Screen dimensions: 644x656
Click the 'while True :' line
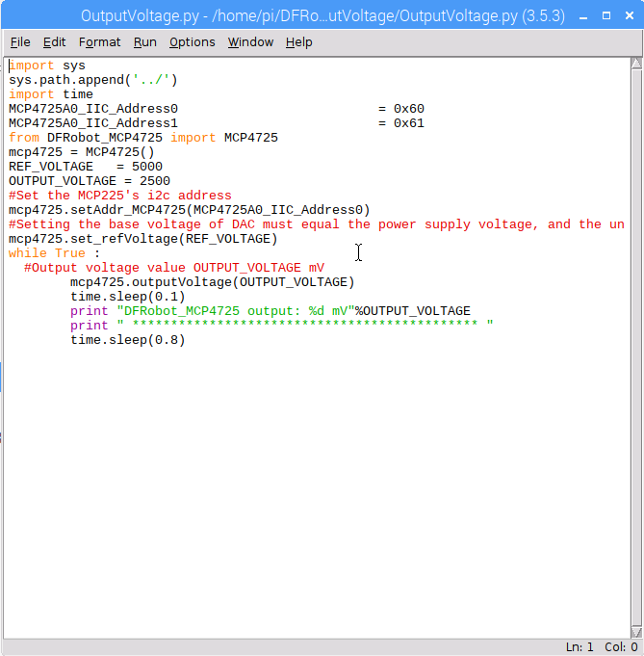pos(54,253)
